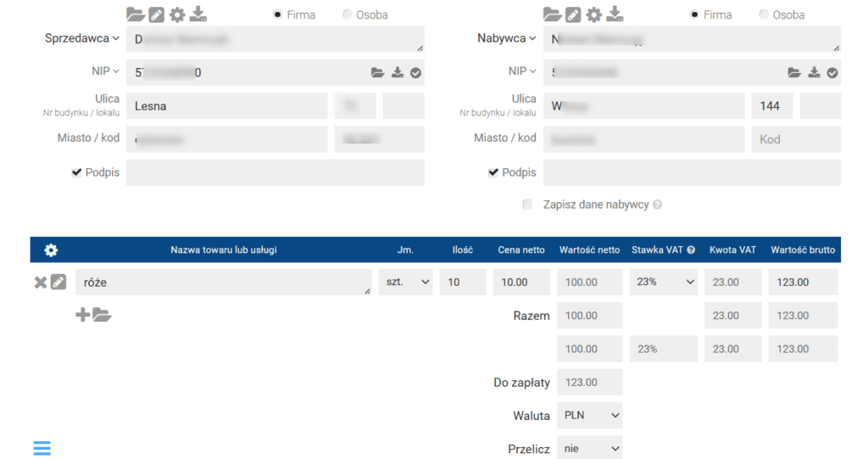Open the Przelicz dropdown

590,448
